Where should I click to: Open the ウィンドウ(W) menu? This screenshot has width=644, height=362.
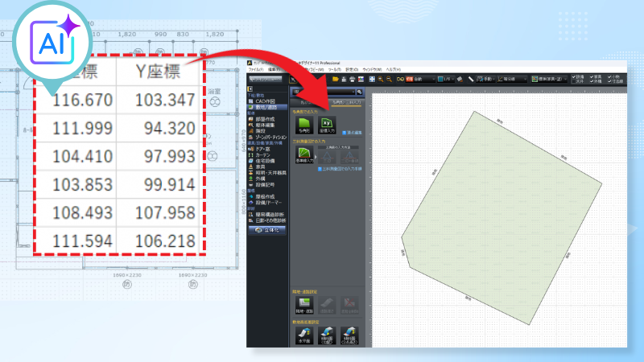pos(372,70)
